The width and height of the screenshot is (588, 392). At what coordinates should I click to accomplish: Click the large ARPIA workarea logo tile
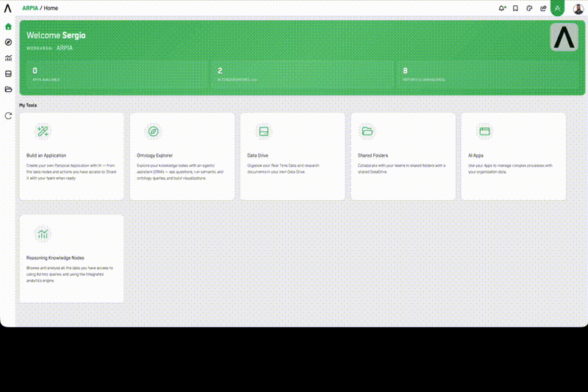[x=564, y=37]
